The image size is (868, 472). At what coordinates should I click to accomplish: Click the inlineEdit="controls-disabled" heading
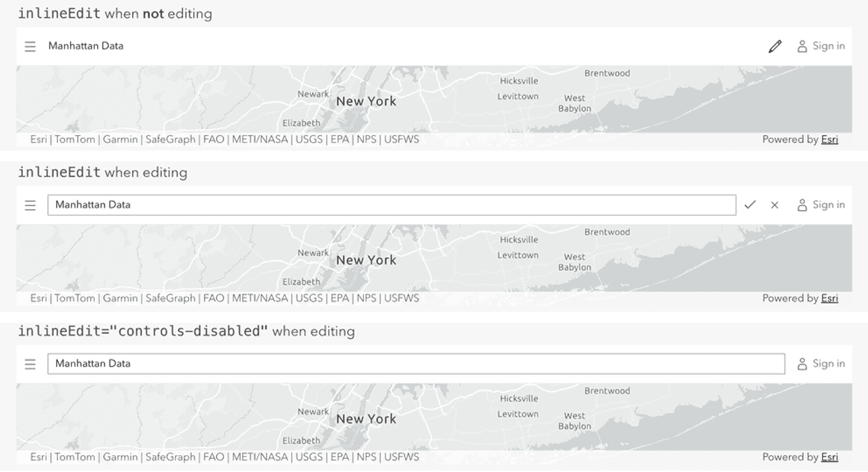click(186, 332)
